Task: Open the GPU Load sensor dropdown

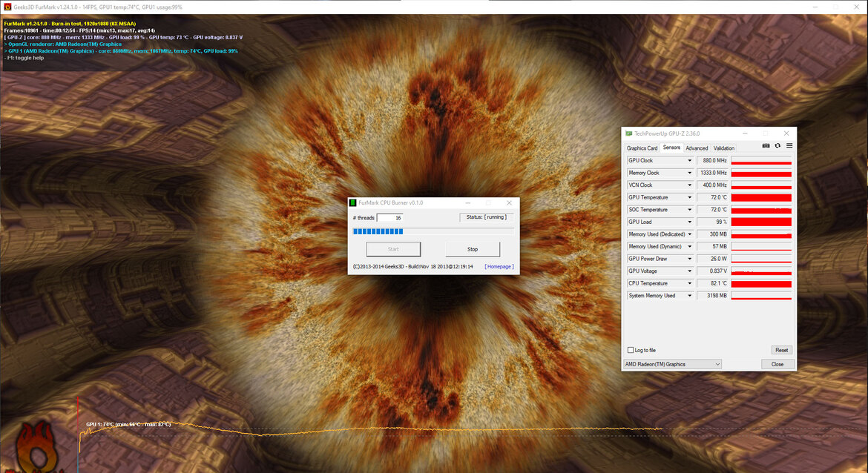Action: pos(690,222)
